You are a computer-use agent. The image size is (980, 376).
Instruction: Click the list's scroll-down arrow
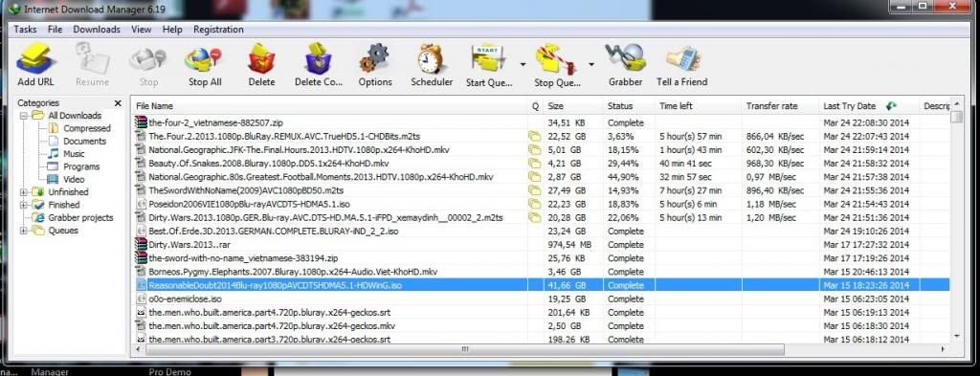coord(956,336)
